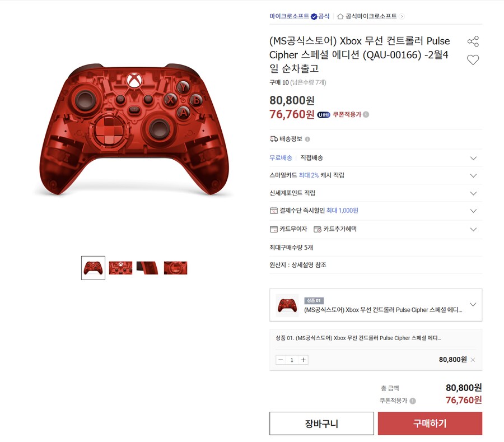Add the item to cart via 장바구니
This screenshot has width=504, height=442.
click(x=322, y=424)
